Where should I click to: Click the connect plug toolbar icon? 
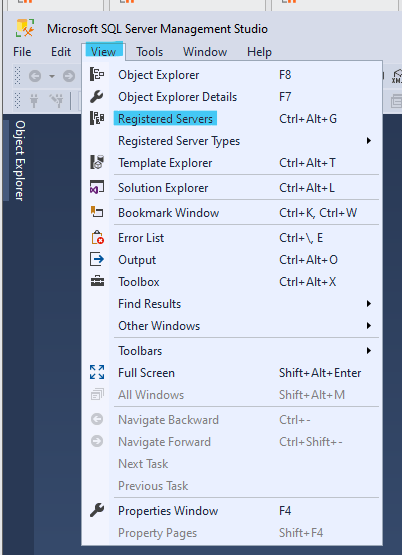tap(34, 101)
